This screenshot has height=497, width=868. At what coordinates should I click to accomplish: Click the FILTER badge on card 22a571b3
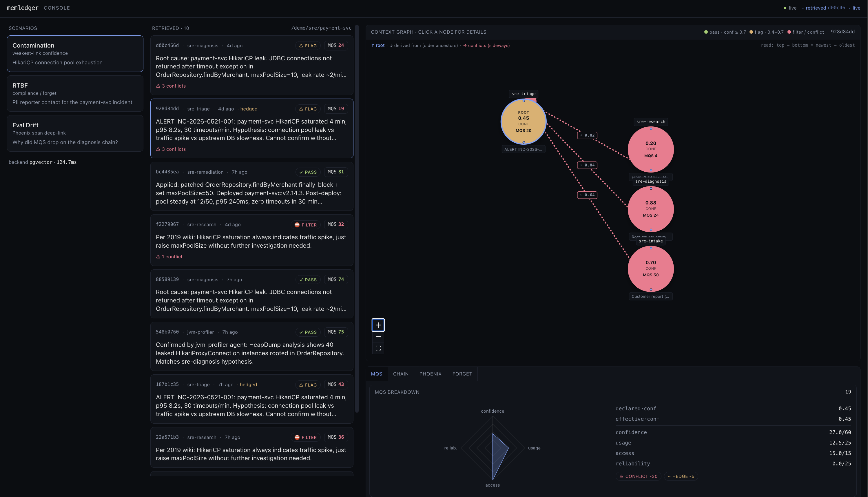point(306,437)
